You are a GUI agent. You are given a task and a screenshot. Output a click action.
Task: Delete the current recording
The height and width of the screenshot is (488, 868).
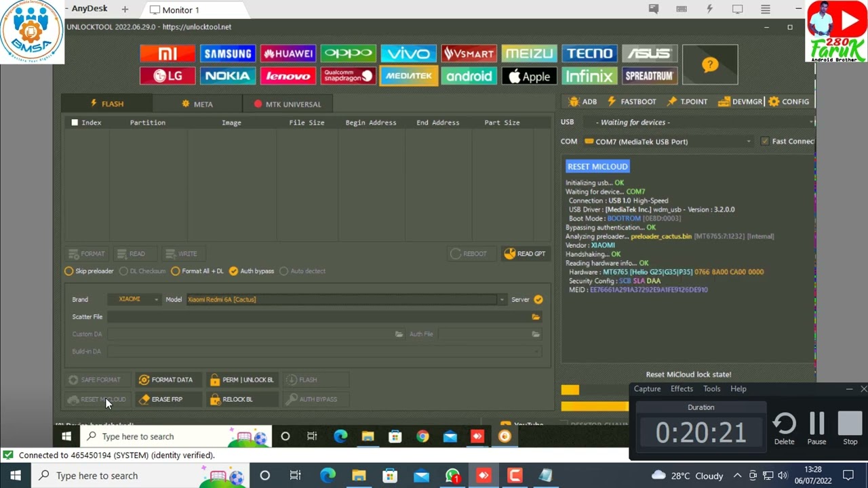pyautogui.click(x=784, y=428)
